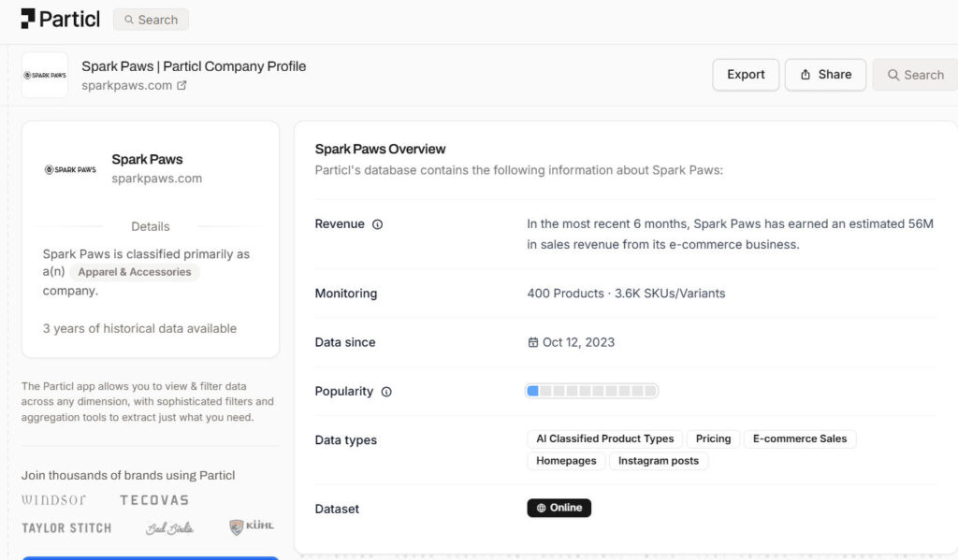Click the Share button
This screenshot has width=958, height=560.
pyautogui.click(x=825, y=75)
